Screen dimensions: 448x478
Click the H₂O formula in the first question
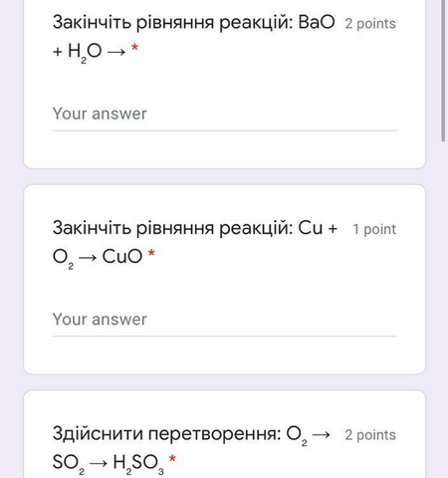pyautogui.click(x=85, y=53)
